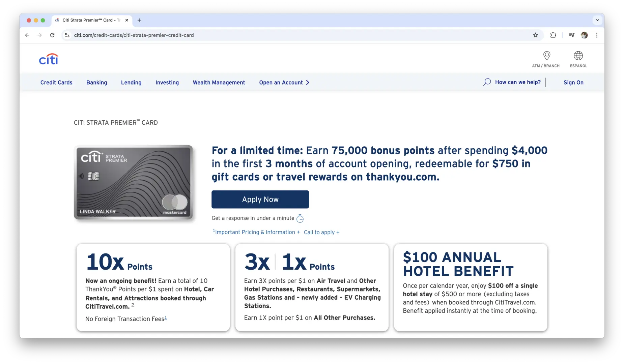
Task: Expand Important Pricing & Information
Action: click(256, 232)
